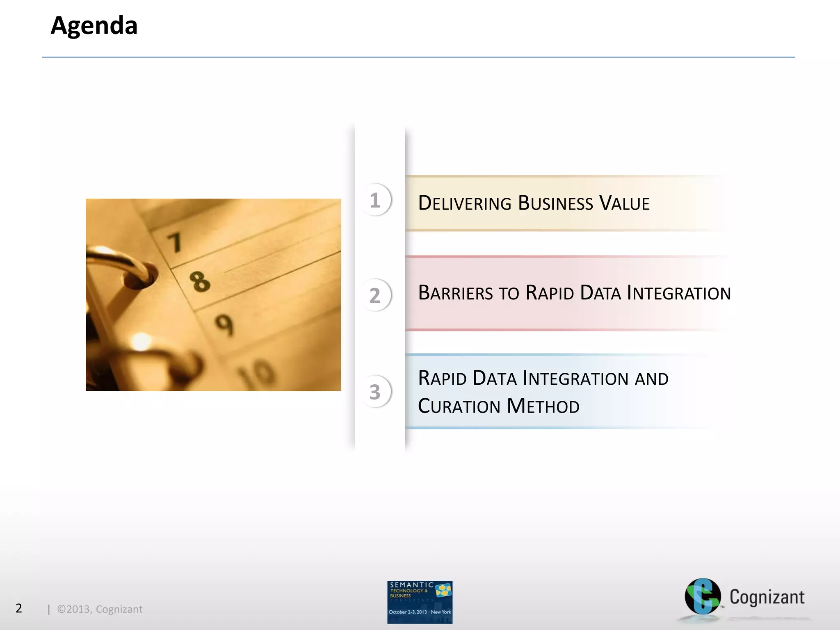Click the October 2-3, 2013 New York text
Screen dimensions: 840x630
420,612
